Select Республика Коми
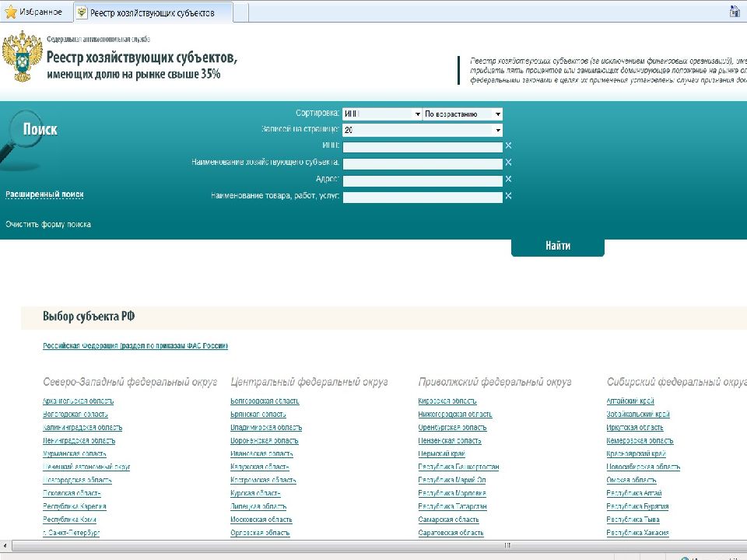Screen dimensions: 747x560 [69, 520]
